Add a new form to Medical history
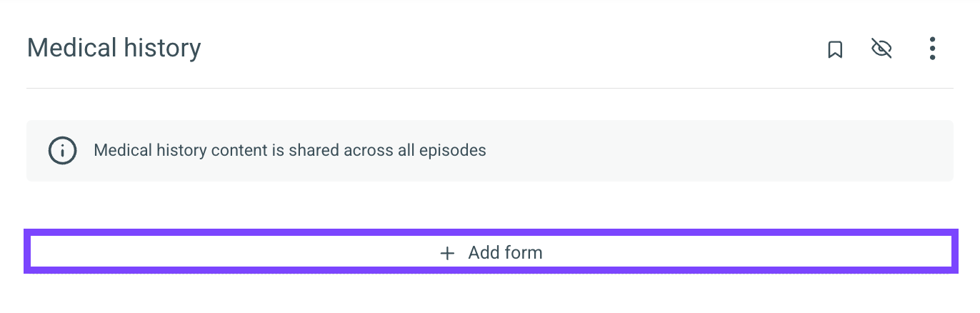The image size is (980, 313). coord(490,252)
